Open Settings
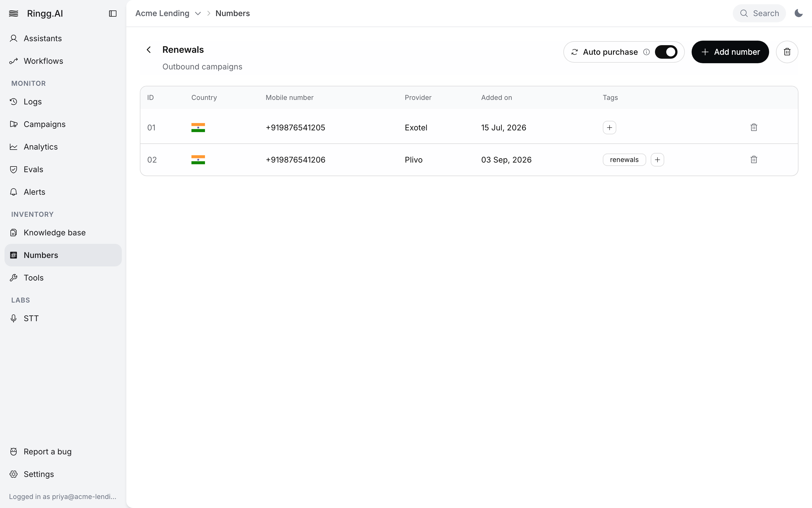Viewport: 812px width, 508px height. tap(63, 474)
